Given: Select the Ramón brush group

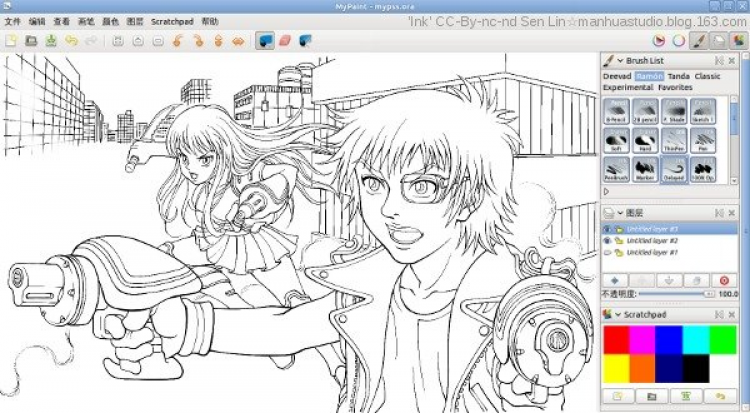Looking at the screenshot, I should pyautogui.click(x=650, y=76).
